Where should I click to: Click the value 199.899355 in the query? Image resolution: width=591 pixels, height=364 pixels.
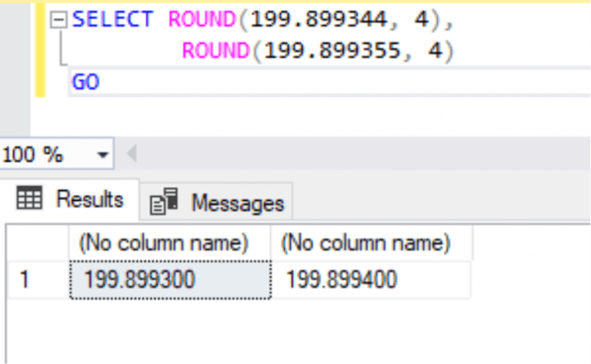coord(332,51)
